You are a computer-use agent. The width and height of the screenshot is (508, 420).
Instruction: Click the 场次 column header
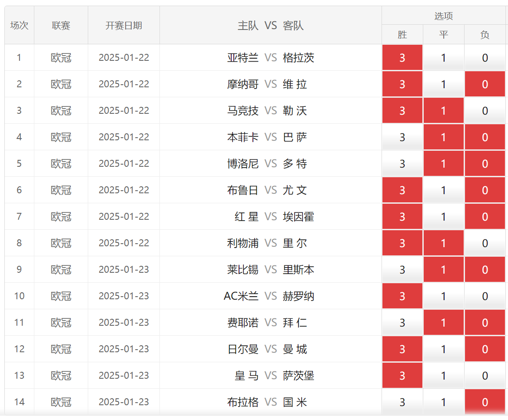[19, 25]
